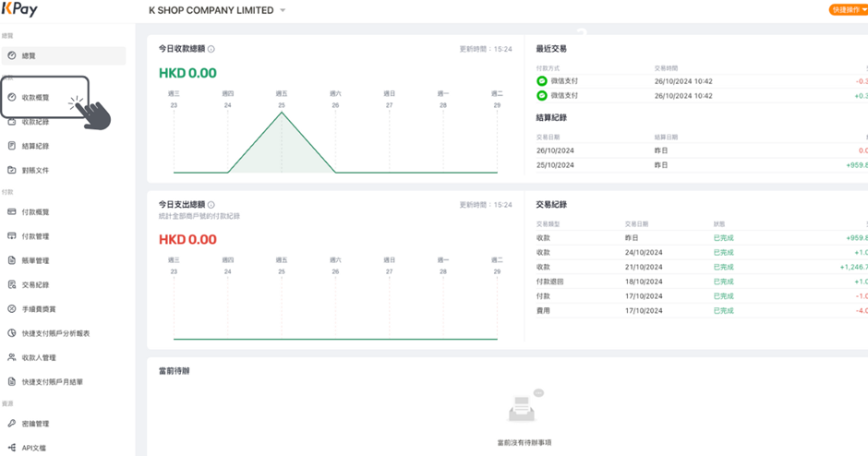Open the 密鑰管理 key icon

(x=12, y=424)
